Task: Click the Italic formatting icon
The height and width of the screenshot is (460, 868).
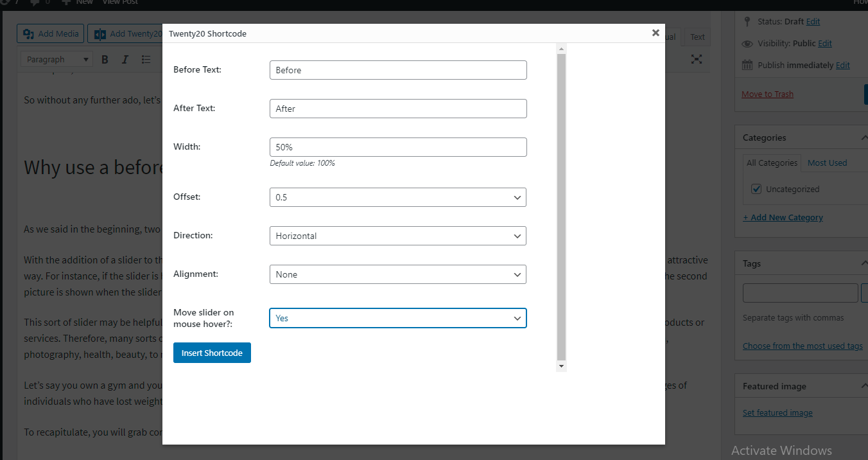Action: 125,59
